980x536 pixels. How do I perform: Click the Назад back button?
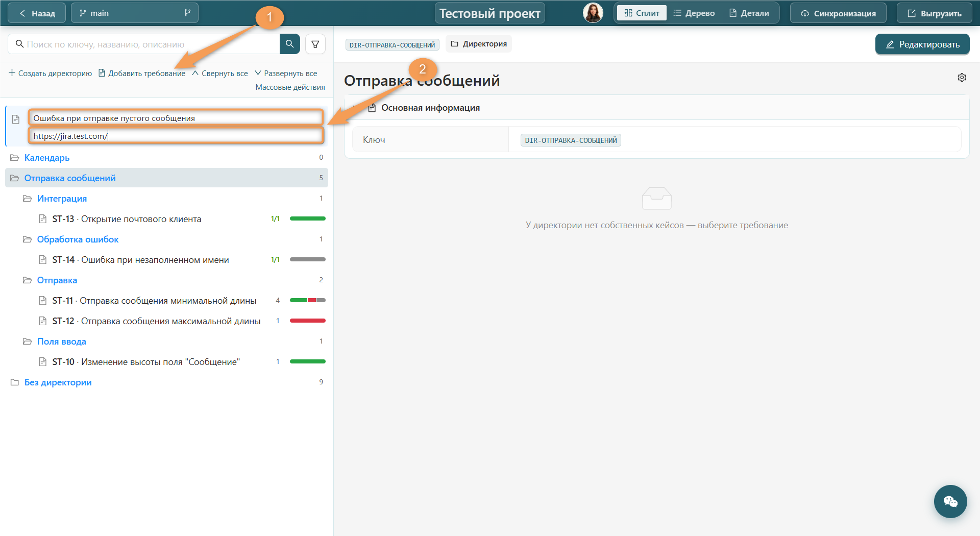point(37,13)
